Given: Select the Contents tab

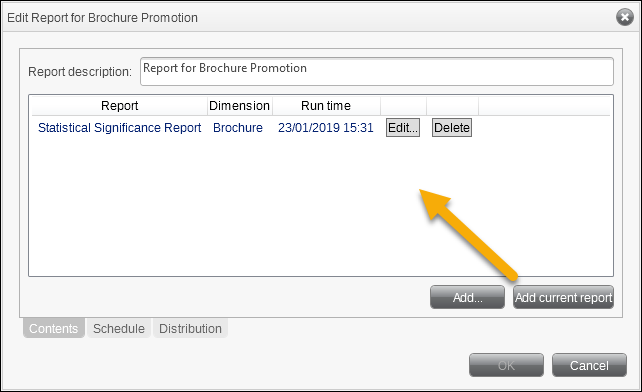Looking at the screenshot, I should coord(54,329).
